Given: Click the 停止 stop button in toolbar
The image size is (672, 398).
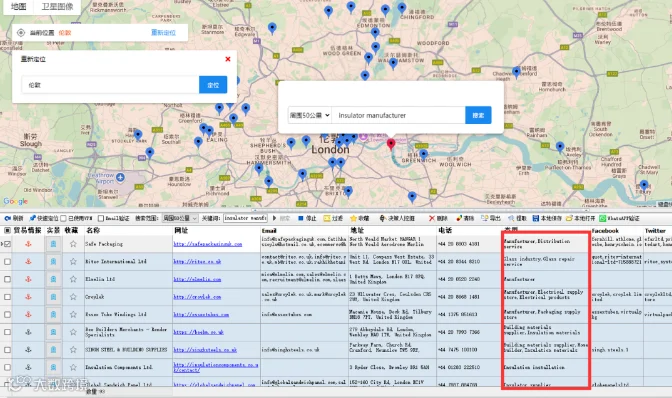Looking at the screenshot, I should pyautogui.click(x=306, y=218).
